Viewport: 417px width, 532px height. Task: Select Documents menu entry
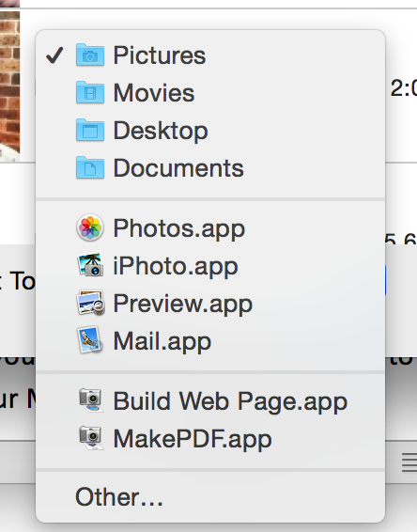click(210, 168)
